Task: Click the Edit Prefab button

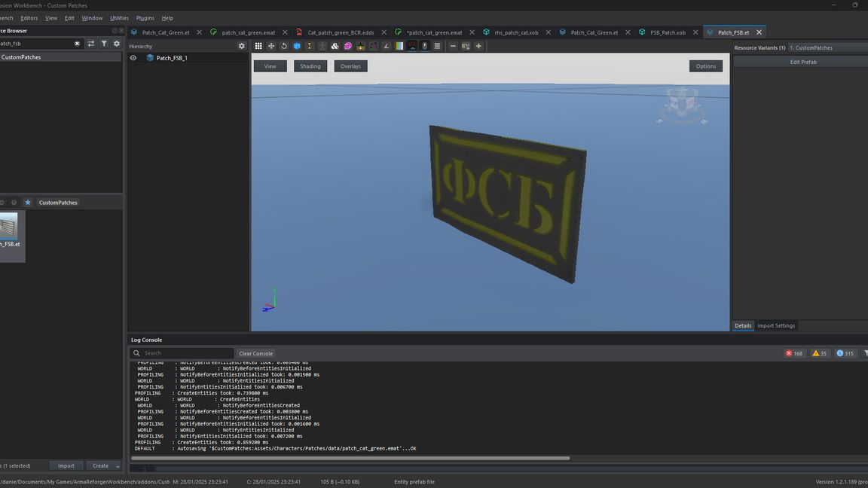Action: (x=802, y=62)
